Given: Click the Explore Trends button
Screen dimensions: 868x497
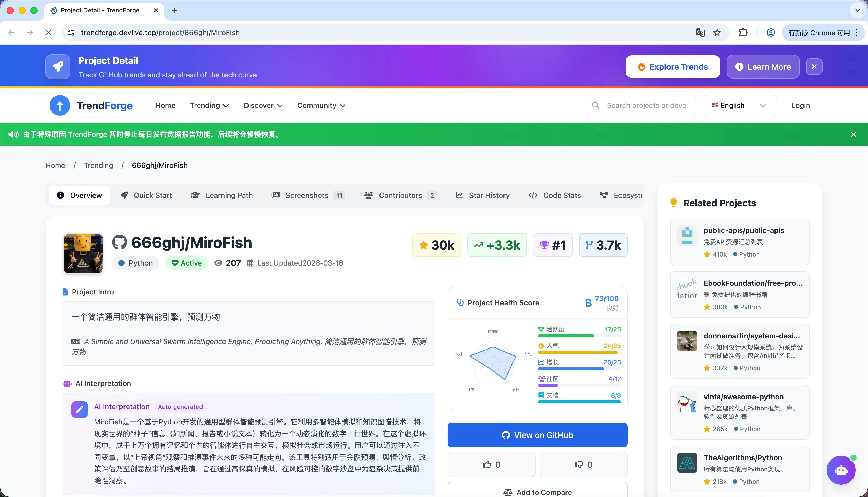Looking at the screenshot, I should click(672, 67).
